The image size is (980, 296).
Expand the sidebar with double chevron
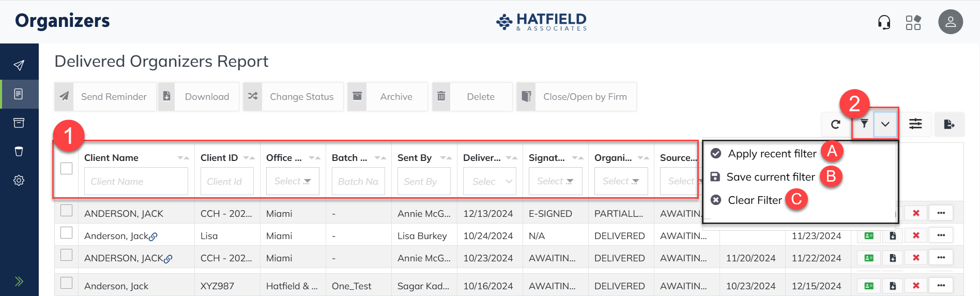(19, 282)
